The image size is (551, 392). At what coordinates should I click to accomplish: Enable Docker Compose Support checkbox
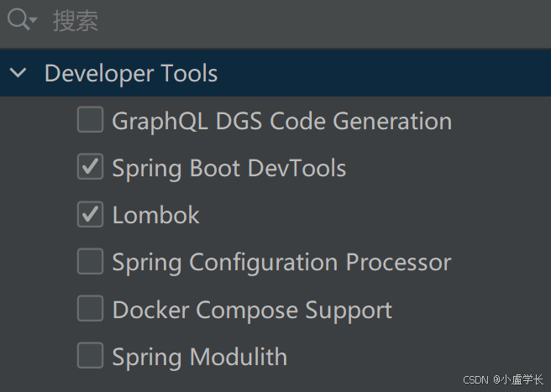tap(91, 308)
